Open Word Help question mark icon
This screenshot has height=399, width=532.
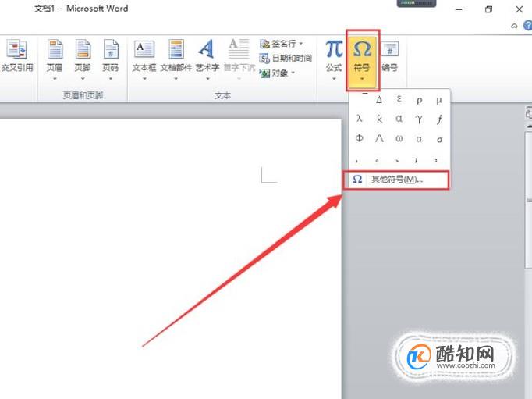point(527,26)
